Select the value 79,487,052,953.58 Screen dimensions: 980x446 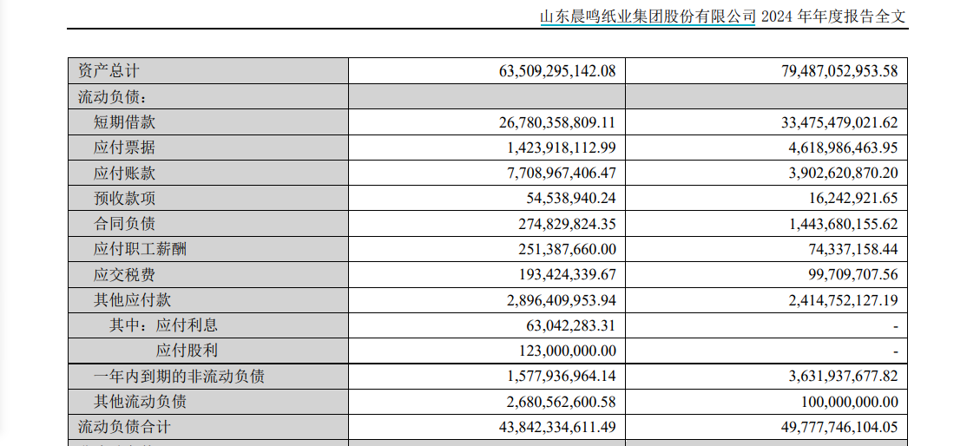839,71
